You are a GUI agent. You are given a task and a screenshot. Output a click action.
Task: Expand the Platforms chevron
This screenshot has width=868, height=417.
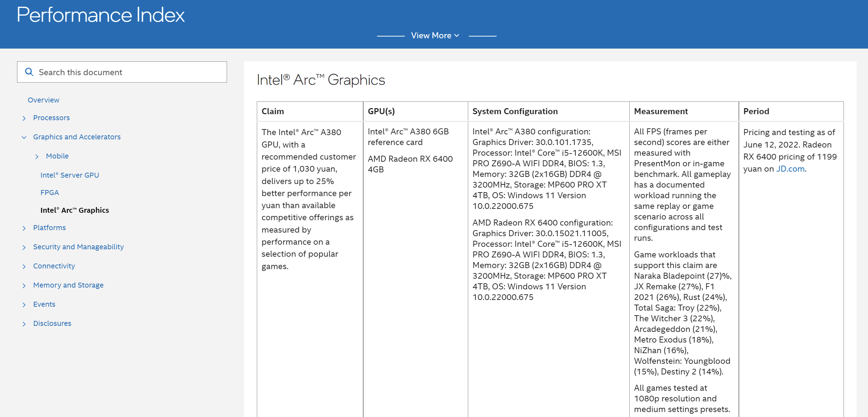click(24, 228)
